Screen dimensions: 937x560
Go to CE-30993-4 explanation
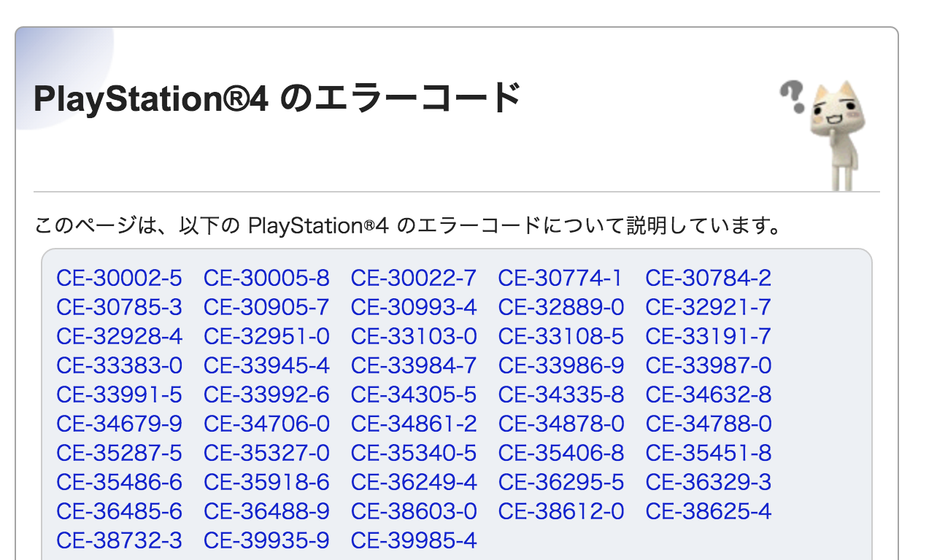point(414,307)
